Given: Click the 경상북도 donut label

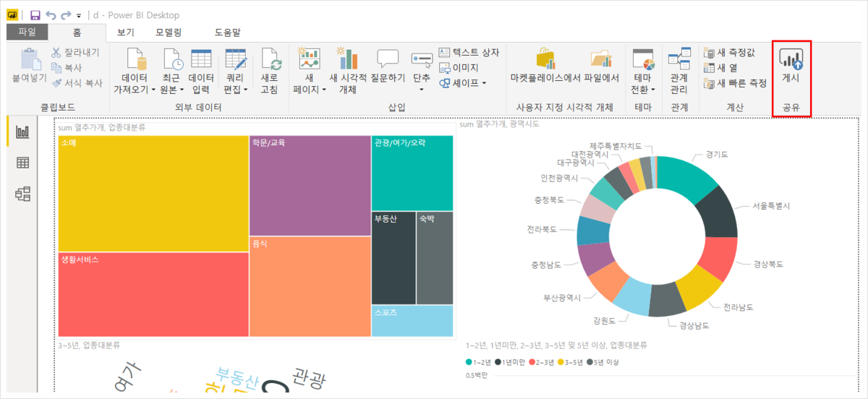Looking at the screenshot, I should 768,264.
